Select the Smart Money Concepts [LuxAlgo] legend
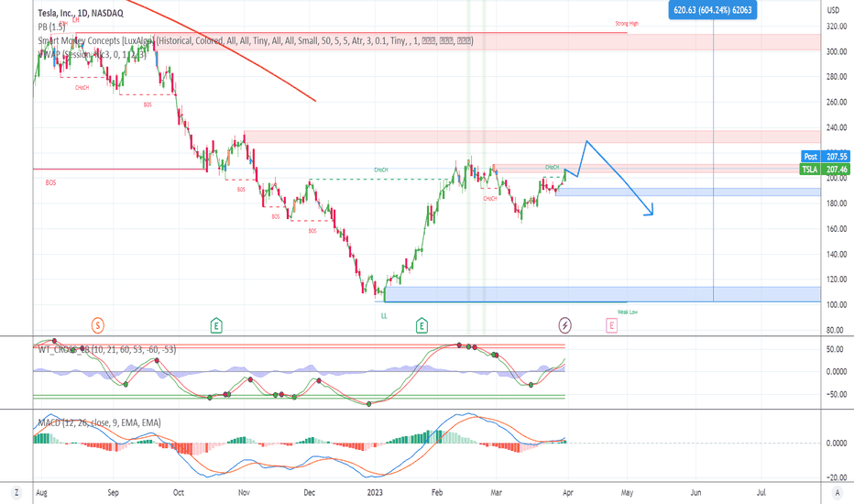The height and width of the screenshot is (504, 854). point(256,41)
